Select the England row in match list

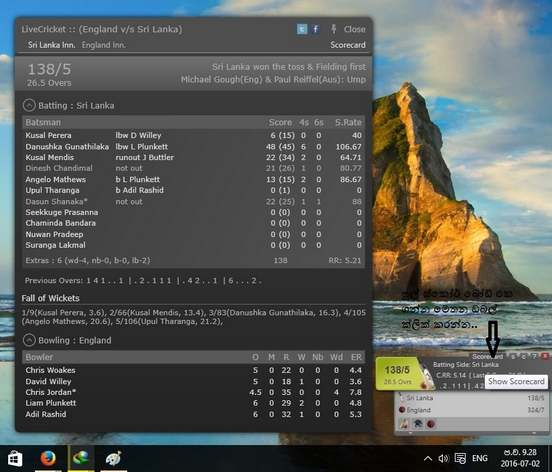(x=471, y=410)
